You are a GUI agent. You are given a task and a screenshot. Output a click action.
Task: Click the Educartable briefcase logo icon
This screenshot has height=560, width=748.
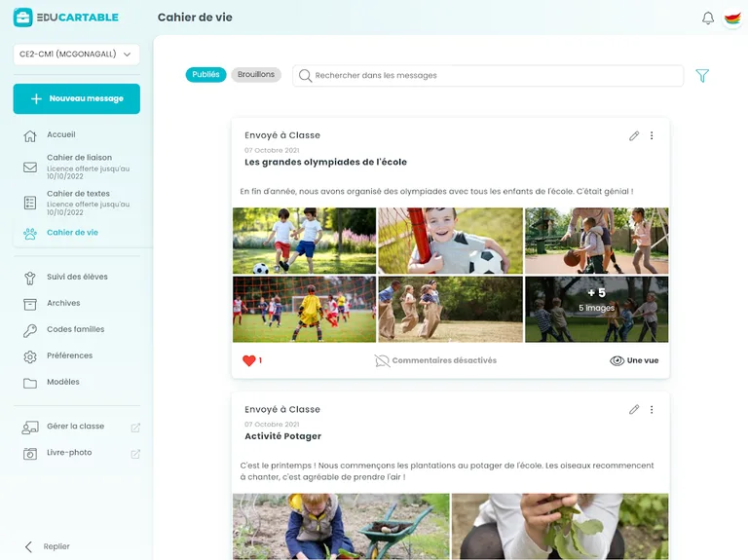pos(22,18)
